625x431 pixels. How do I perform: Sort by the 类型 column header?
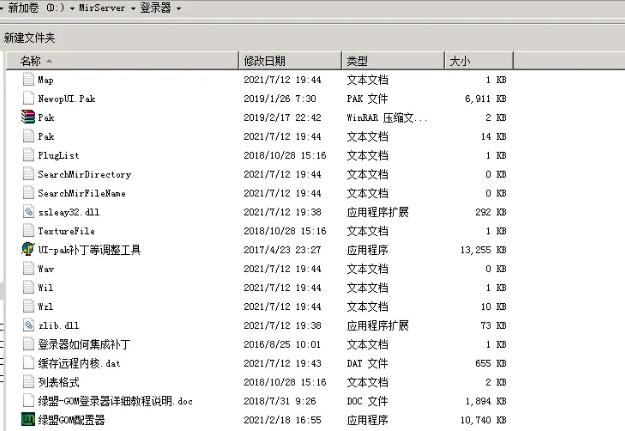pyautogui.click(x=393, y=61)
